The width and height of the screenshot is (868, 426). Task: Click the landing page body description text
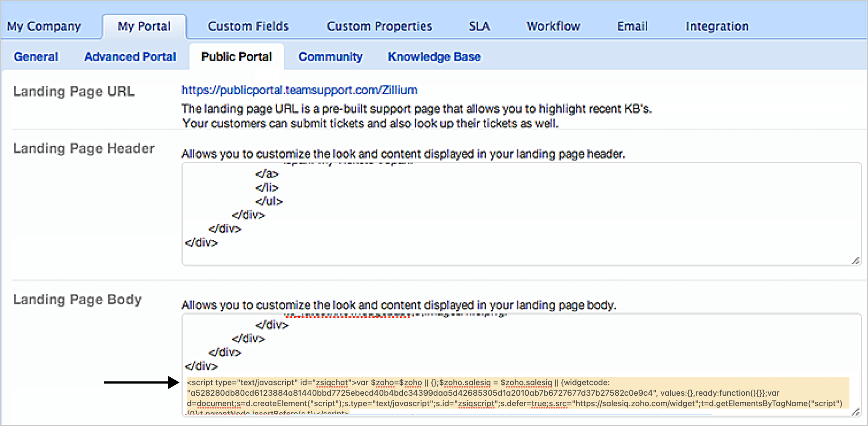399,305
